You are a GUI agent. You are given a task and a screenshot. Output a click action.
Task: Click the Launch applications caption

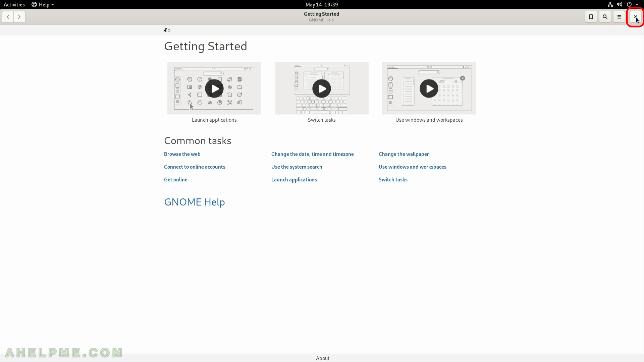pyautogui.click(x=214, y=120)
